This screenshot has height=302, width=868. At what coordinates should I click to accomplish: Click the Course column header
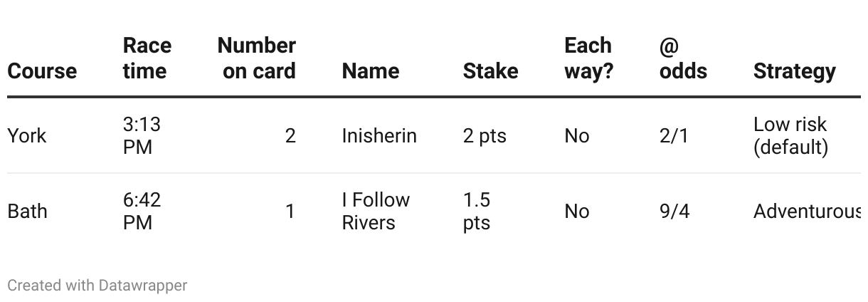point(42,71)
